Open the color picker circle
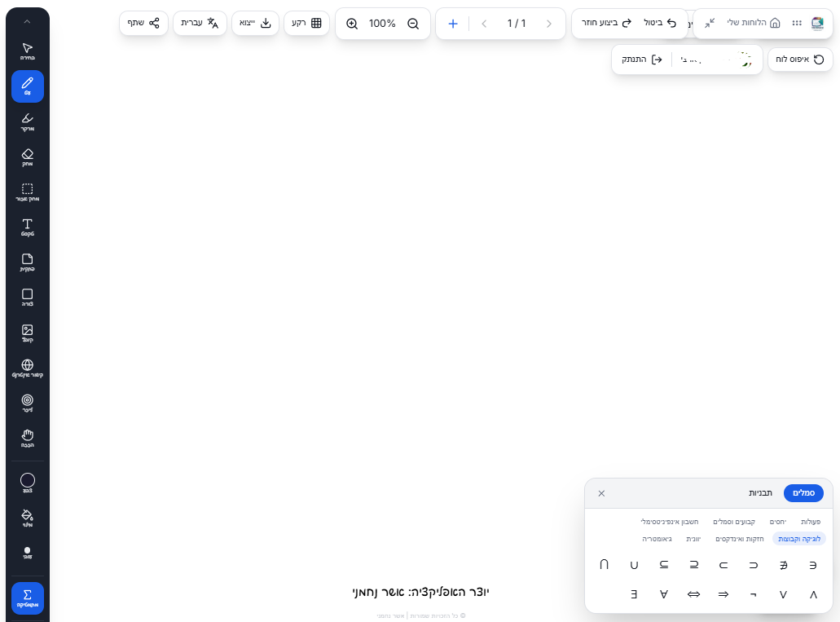Image resolution: width=840 pixels, height=622 pixels. pyautogui.click(x=27, y=481)
